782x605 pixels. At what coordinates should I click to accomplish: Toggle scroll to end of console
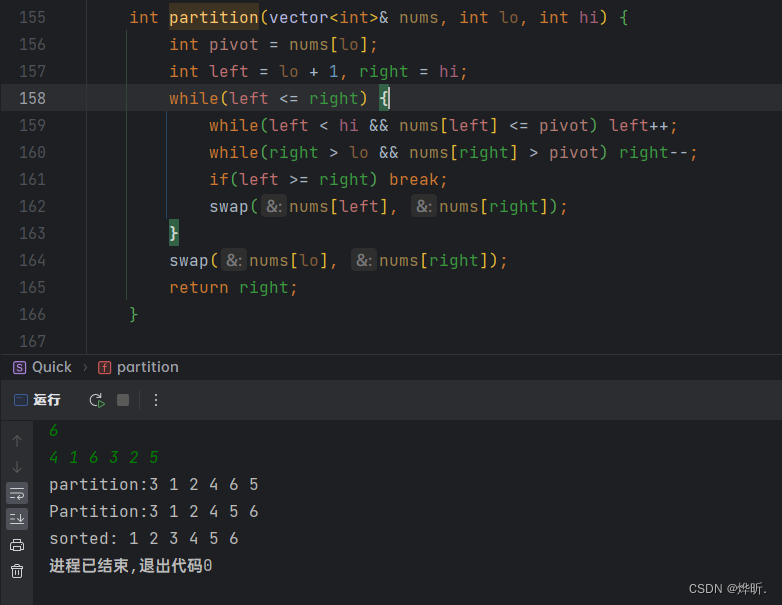click(17, 519)
